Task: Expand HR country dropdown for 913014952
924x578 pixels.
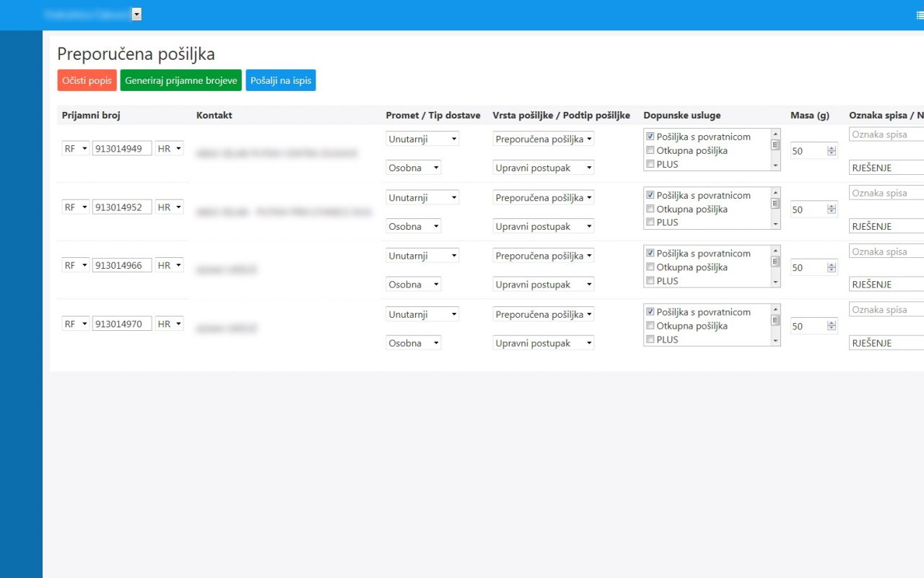Action: (x=170, y=207)
